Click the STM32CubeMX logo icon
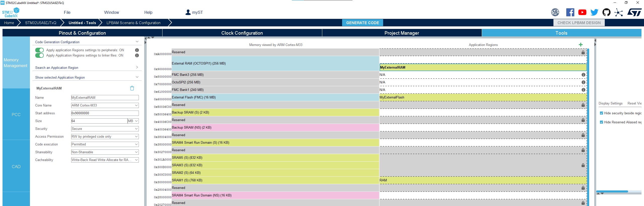644x206 pixels. (11, 13)
